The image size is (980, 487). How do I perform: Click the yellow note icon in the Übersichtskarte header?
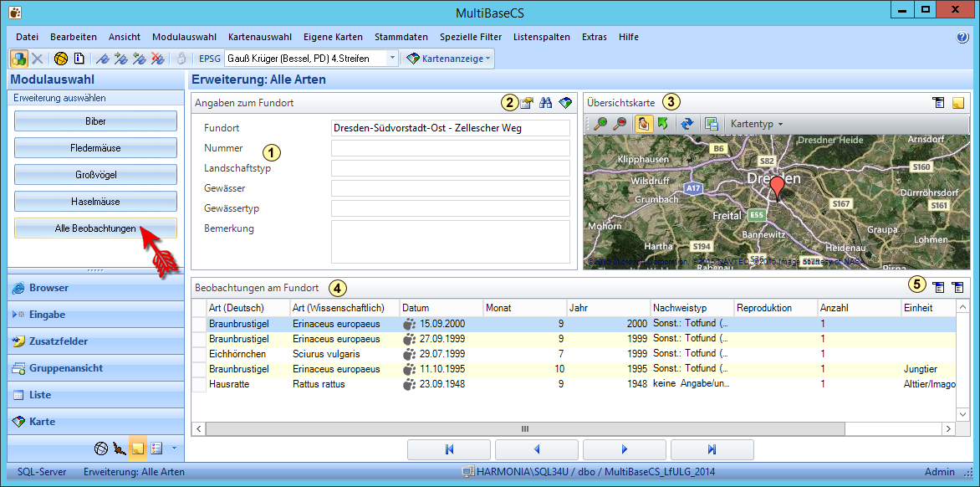pyautogui.click(x=957, y=103)
